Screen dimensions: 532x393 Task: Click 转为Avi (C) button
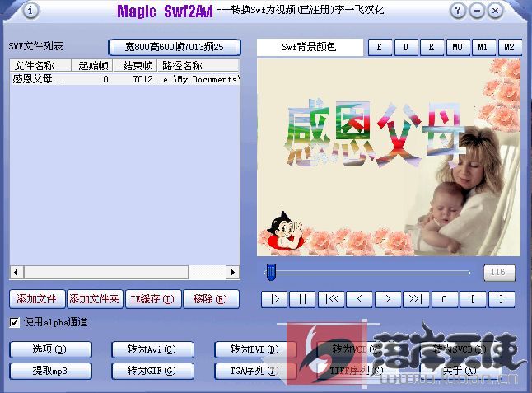coord(152,349)
